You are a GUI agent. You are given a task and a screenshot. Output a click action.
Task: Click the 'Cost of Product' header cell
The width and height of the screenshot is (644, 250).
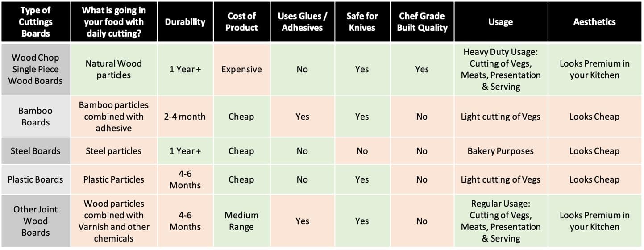[x=241, y=22]
